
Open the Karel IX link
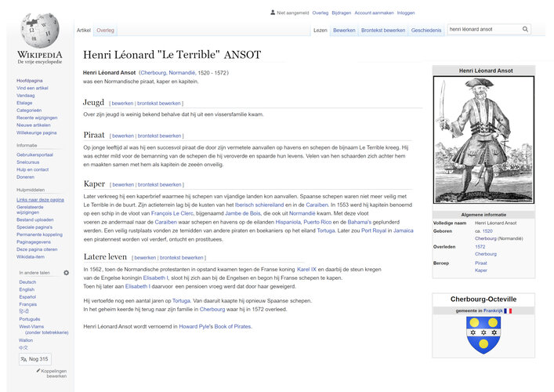pyautogui.click(x=306, y=270)
